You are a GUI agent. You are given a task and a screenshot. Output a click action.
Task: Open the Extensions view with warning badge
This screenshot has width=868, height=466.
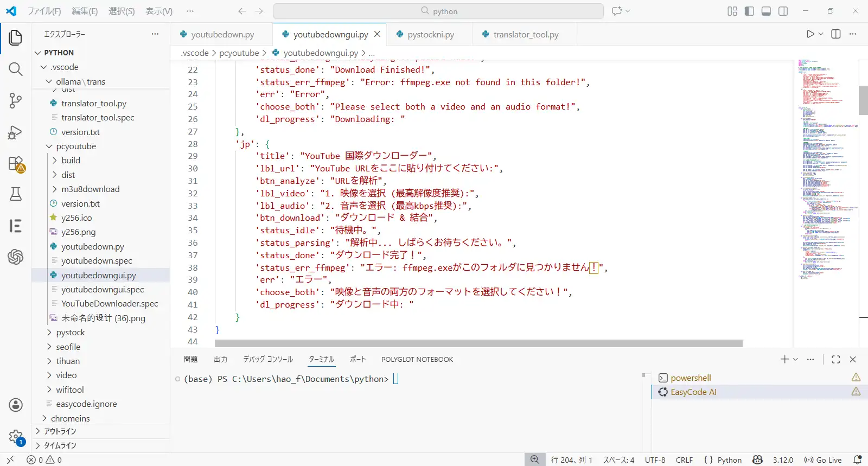point(16,163)
